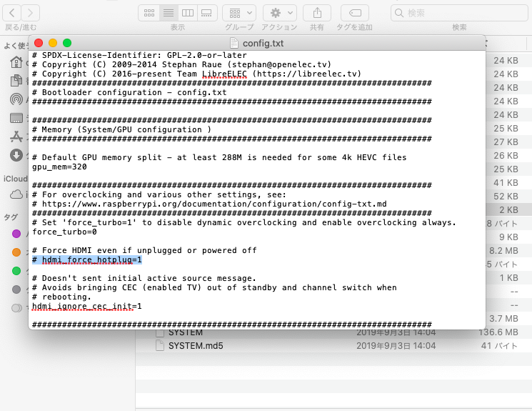Image resolution: width=532 pixels, height=411 pixels.
Task: Click the force_turbo=0 line
Action: pyautogui.click(x=64, y=232)
